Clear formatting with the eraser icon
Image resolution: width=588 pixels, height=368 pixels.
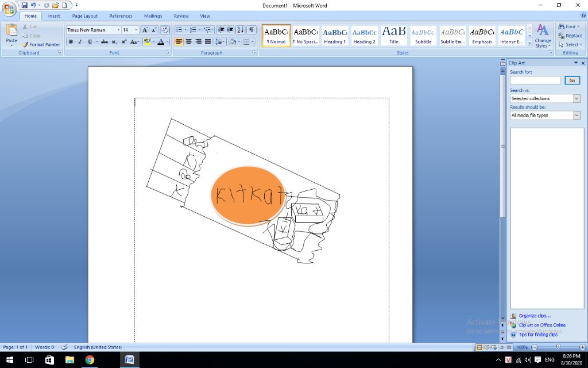[165, 30]
